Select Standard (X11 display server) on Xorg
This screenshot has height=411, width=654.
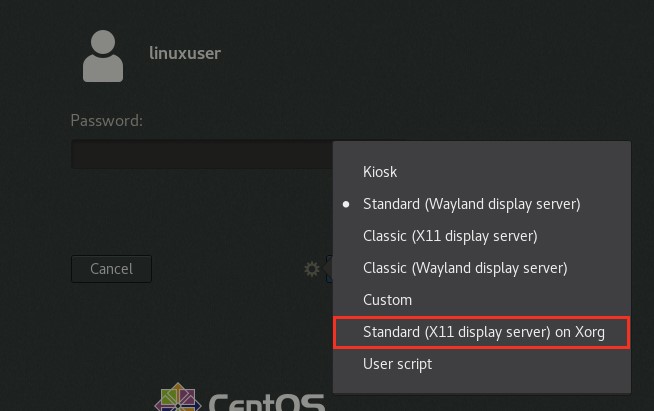(483, 332)
